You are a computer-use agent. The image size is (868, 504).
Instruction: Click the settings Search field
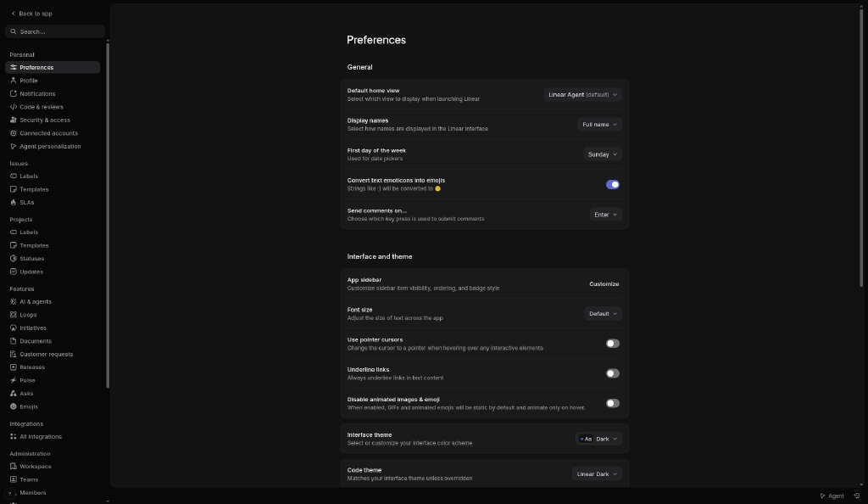pyautogui.click(x=55, y=31)
